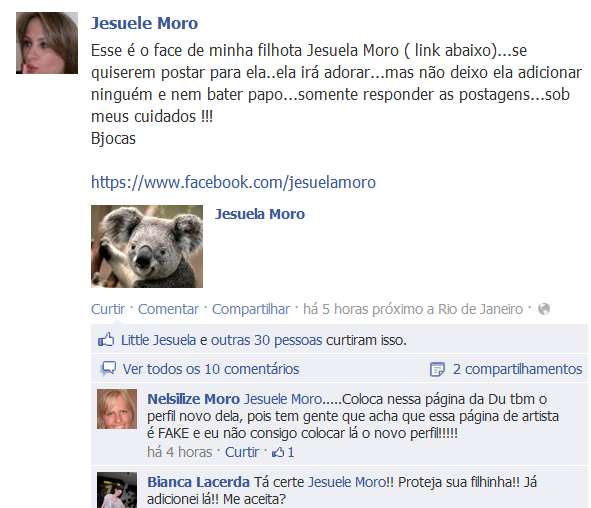Image resolution: width=591 pixels, height=508 pixels.
Task: Click Compartilhar to share the post
Action: 251,309
